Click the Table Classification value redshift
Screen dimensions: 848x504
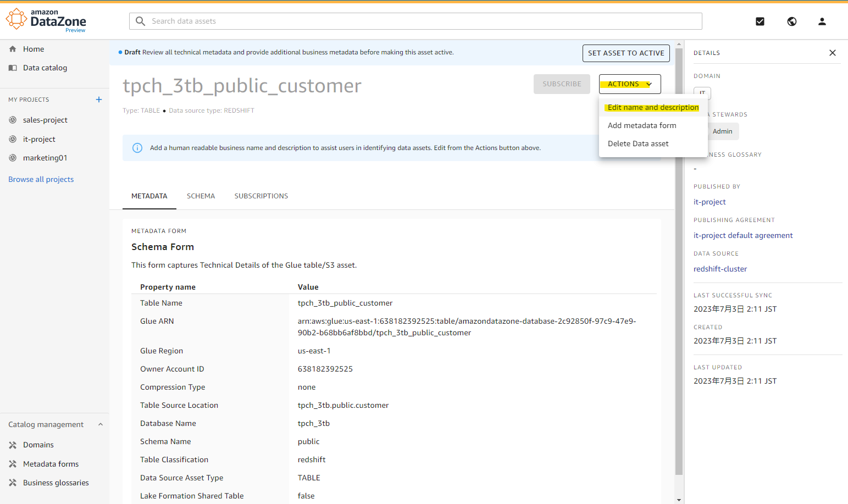[x=312, y=459]
